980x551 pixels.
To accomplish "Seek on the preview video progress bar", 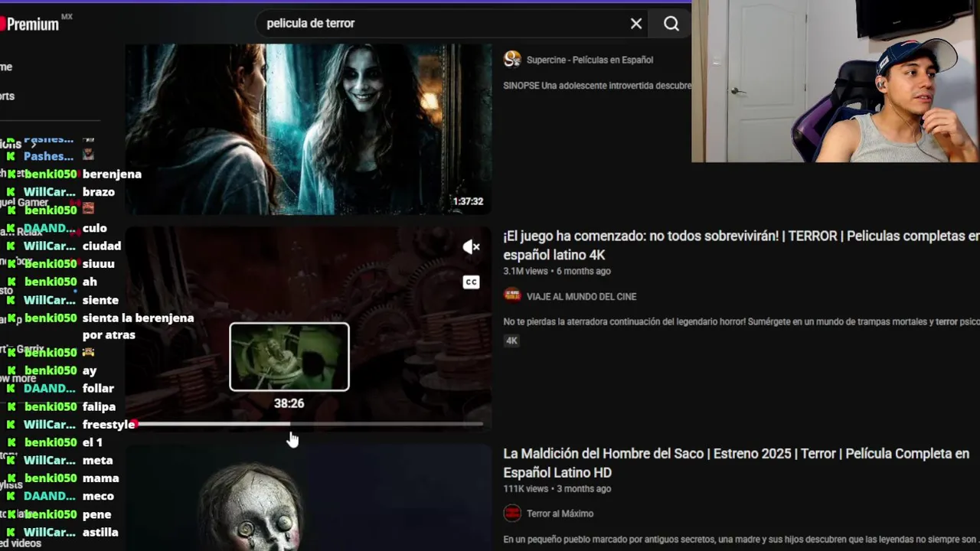I will [308, 423].
